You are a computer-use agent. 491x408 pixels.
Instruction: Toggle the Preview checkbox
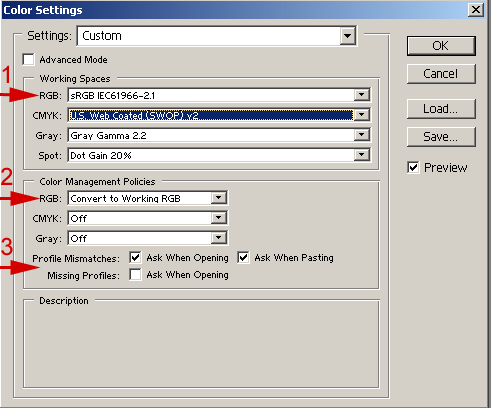click(413, 167)
